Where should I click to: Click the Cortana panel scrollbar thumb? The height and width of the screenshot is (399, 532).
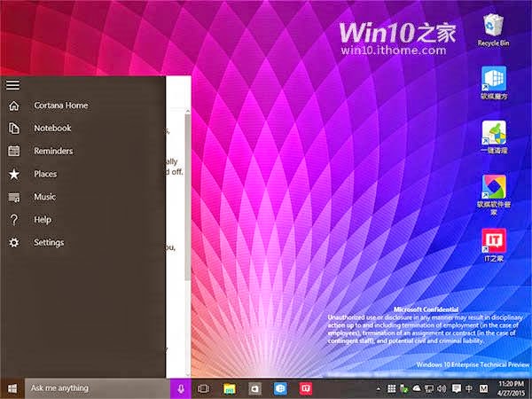tap(188, 198)
